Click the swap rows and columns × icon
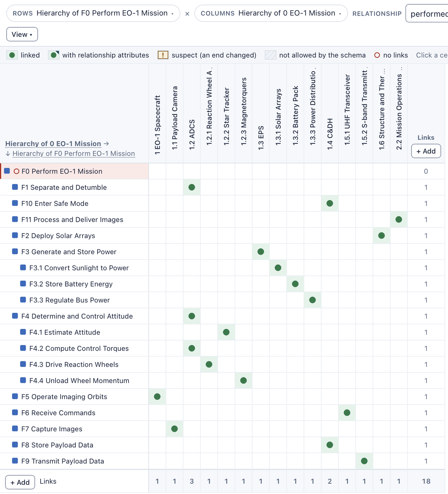 [187, 14]
